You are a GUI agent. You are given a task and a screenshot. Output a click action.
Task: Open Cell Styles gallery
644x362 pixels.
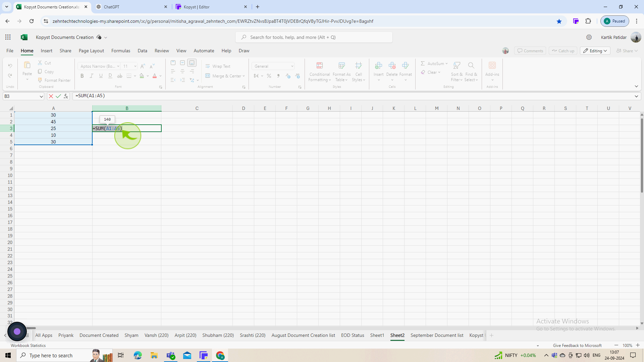pyautogui.click(x=359, y=72)
